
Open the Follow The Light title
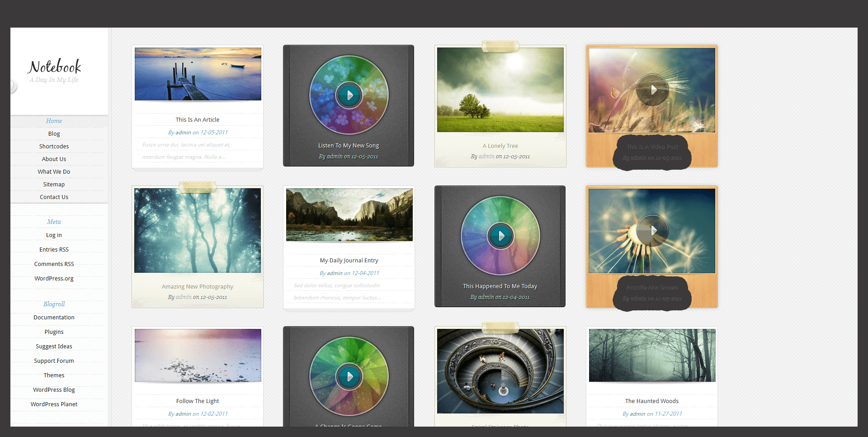(198, 401)
